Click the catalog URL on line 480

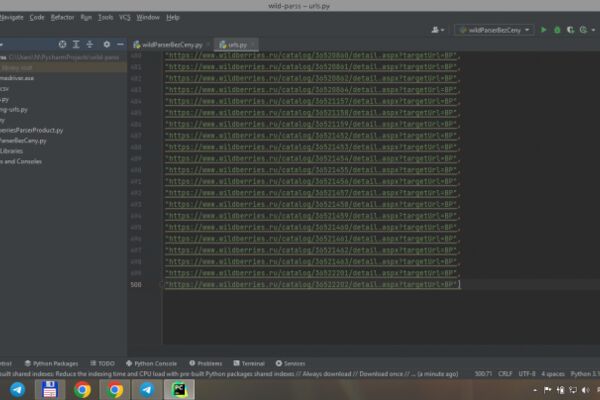pos(312,56)
